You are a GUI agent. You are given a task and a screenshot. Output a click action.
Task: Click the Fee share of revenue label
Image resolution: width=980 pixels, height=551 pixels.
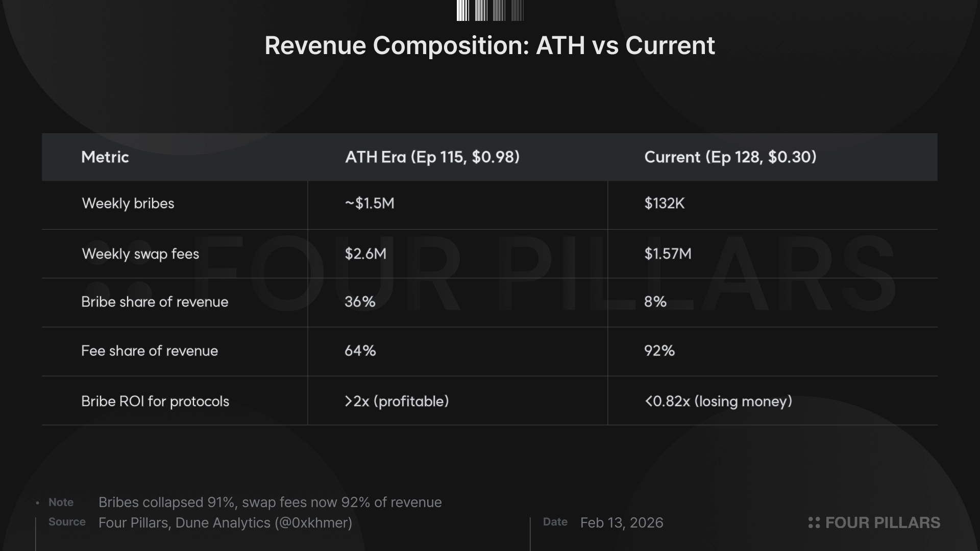[x=150, y=351]
